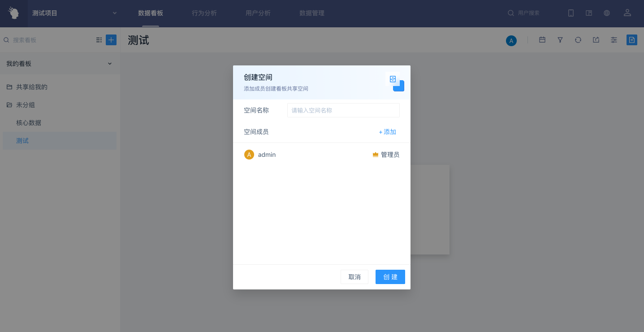Click the 创建 button in dialog
Screen dimensions: 644x332
[390, 277]
